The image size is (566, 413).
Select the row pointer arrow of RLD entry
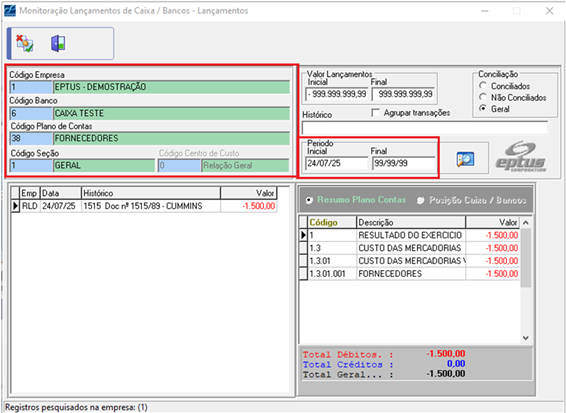pyautogui.click(x=15, y=206)
